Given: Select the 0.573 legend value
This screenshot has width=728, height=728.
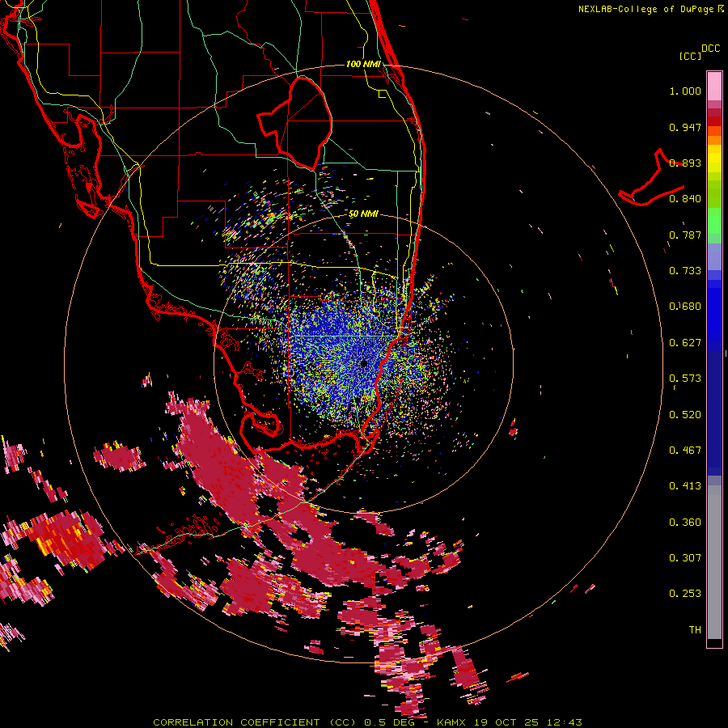Looking at the screenshot, I should (x=685, y=379).
